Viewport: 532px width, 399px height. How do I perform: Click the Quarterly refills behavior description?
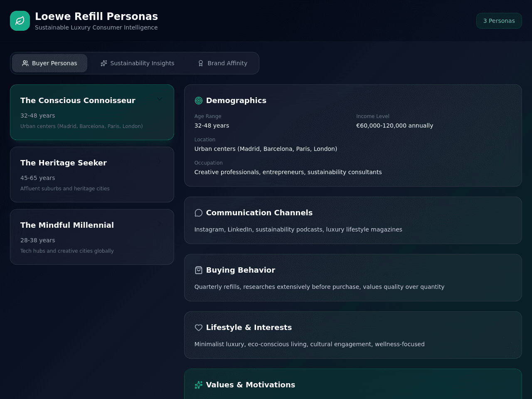319,287
